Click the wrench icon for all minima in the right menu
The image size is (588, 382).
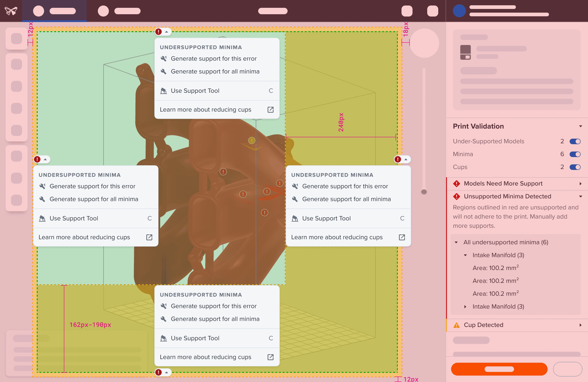(295, 199)
